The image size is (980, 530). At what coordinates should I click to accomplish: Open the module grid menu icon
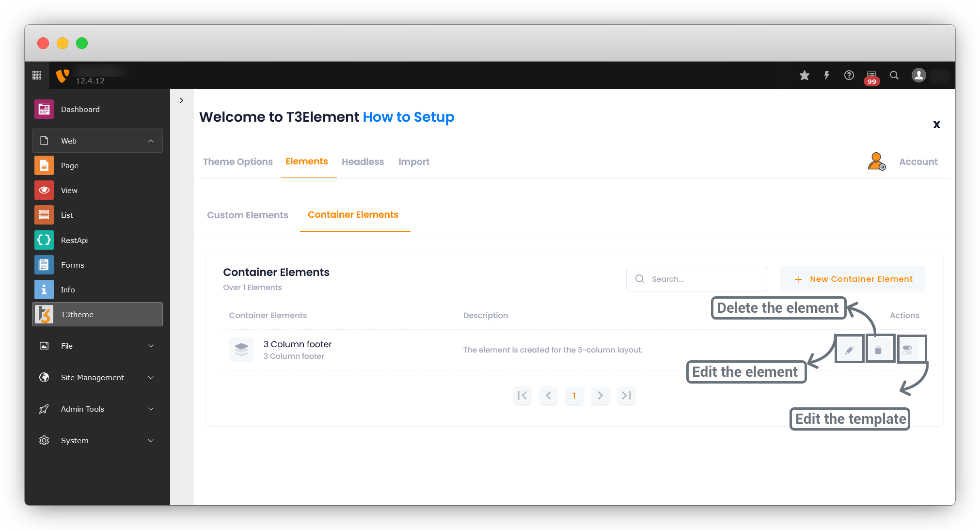(x=37, y=75)
